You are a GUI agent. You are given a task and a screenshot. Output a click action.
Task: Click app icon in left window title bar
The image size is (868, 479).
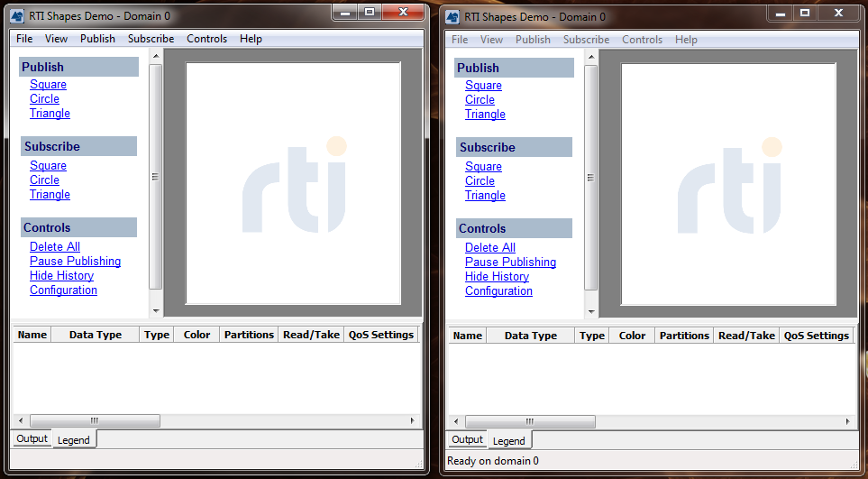click(17, 16)
